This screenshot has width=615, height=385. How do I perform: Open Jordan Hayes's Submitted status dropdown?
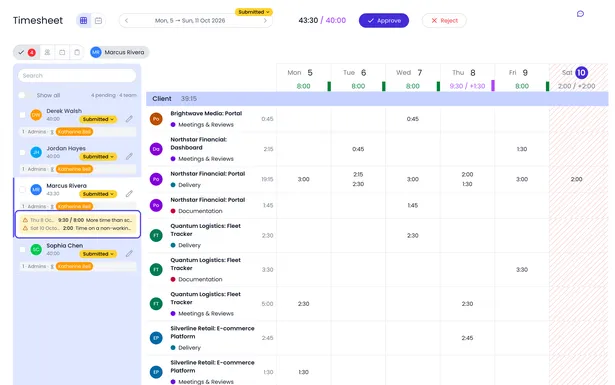[x=98, y=156]
